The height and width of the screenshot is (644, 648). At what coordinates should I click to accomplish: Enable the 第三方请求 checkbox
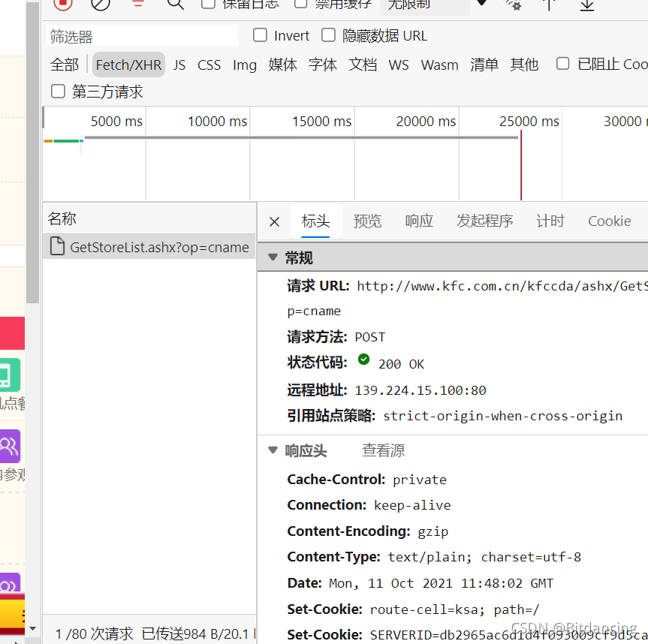pos(59,92)
